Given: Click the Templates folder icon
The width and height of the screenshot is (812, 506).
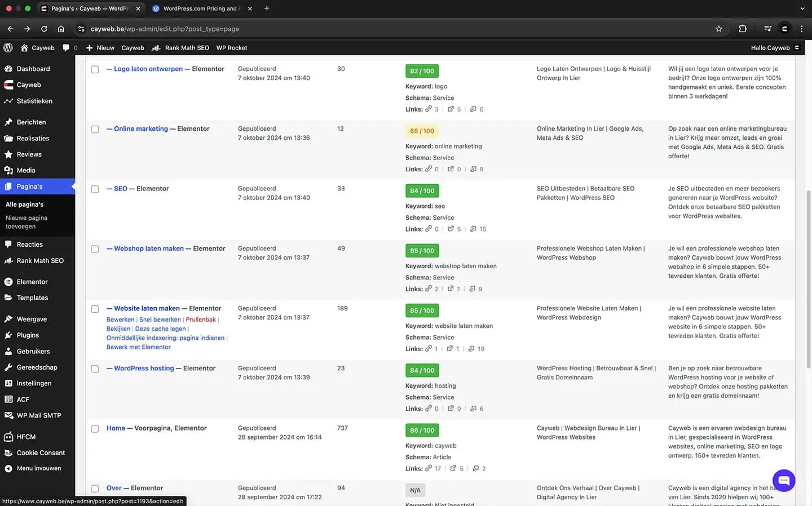Looking at the screenshot, I should 8,298.
